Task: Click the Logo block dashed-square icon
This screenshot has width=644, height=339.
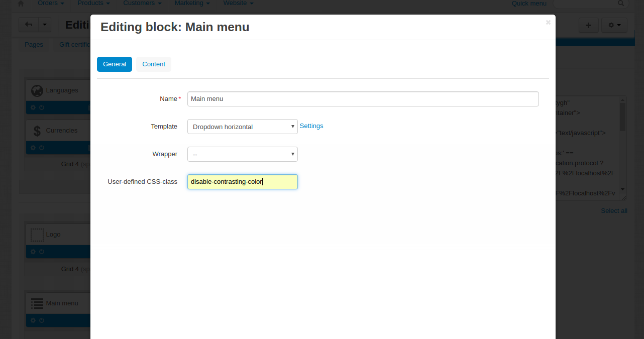Action: point(37,235)
